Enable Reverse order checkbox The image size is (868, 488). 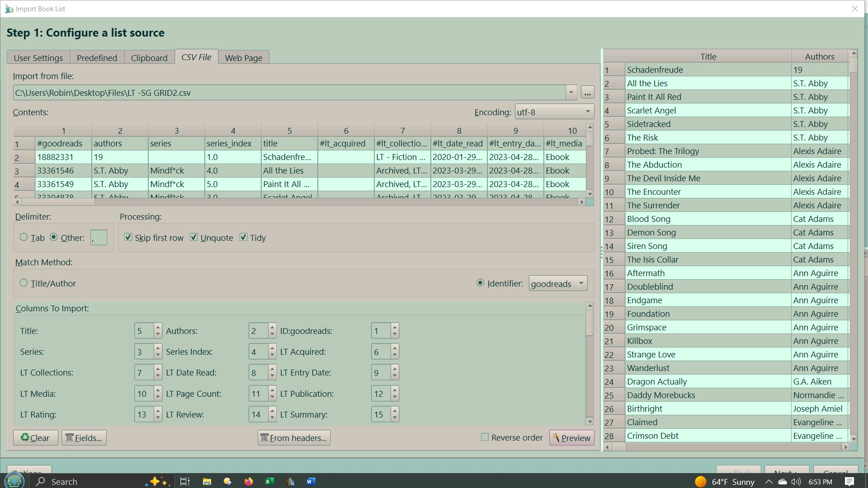click(485, 437)
